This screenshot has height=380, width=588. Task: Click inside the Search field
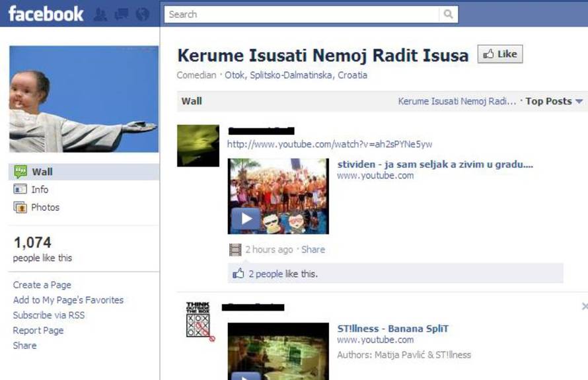302,15
